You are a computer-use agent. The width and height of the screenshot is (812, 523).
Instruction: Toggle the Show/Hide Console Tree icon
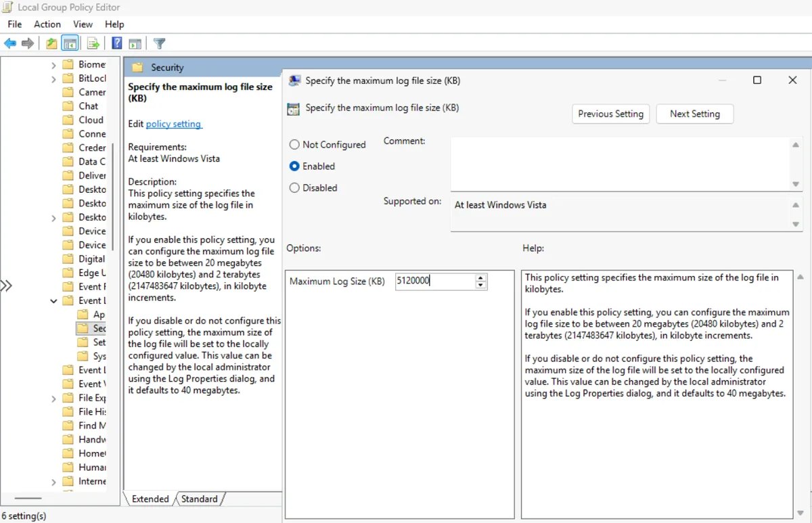click(x=70, y=44)
